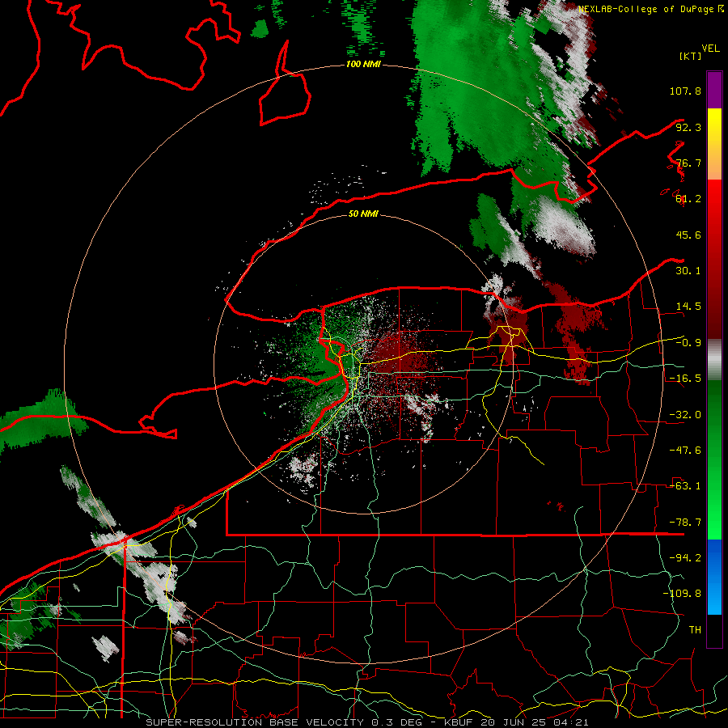
Task: Pick the green segment of the velocity scale
Action: [x=714, y=459]
